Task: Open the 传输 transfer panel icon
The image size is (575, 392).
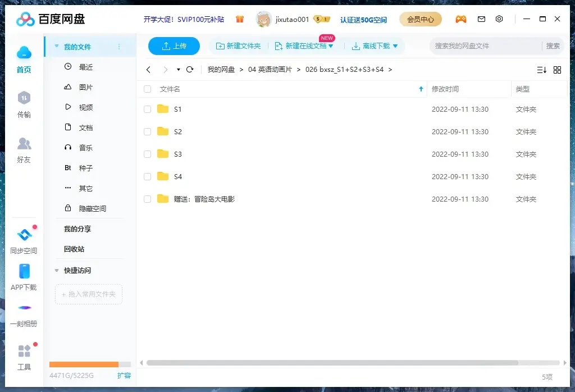Action: click(x=24, y=99)
